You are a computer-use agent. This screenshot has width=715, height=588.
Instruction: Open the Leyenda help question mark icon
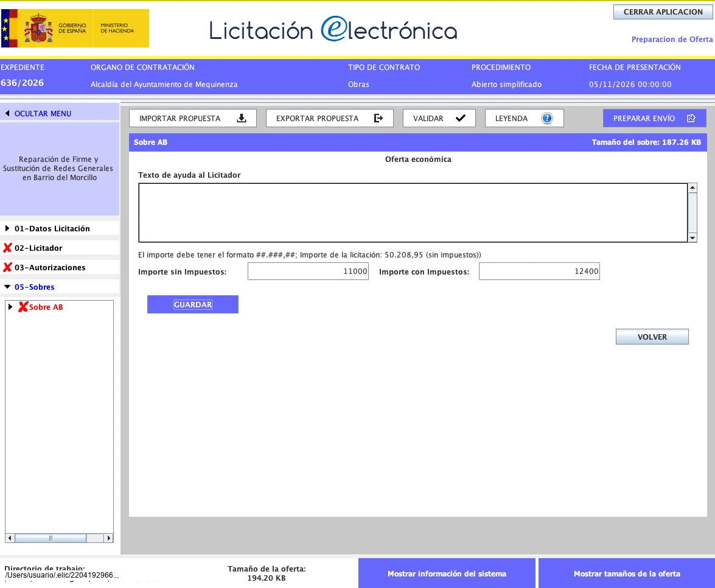tap(546, 119)
